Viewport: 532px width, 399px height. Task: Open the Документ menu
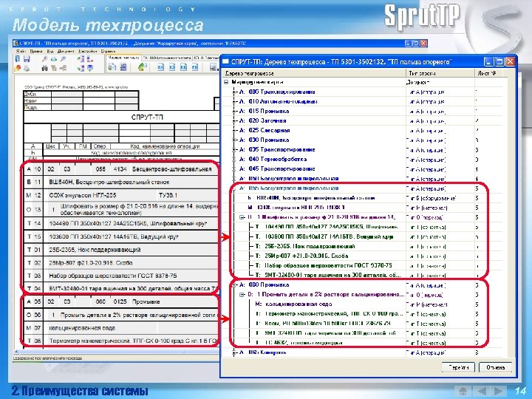pos(66,51)
